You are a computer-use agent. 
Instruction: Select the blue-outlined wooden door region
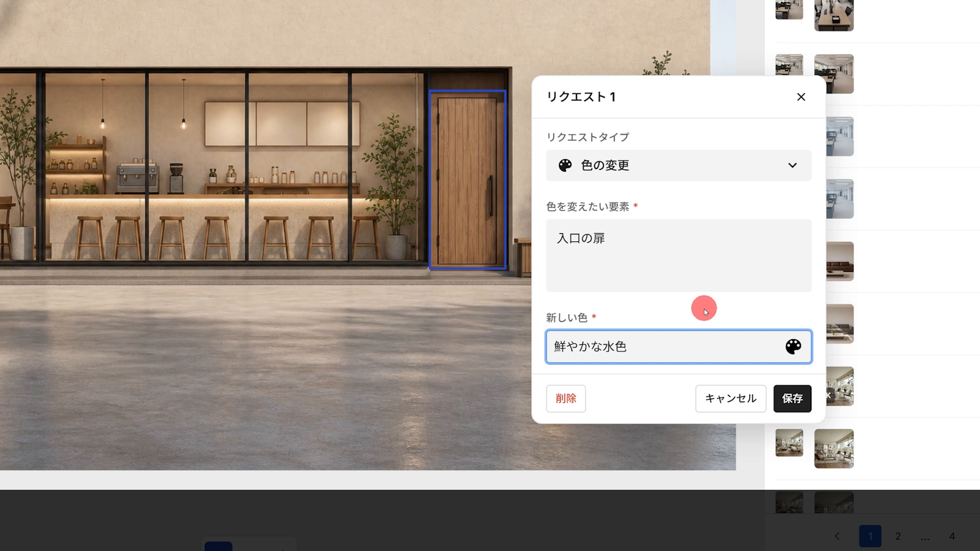[468, 180]
